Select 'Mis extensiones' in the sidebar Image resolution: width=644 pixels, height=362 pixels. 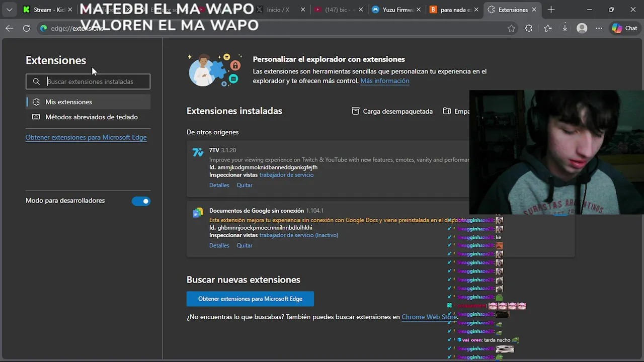[88, 102]
